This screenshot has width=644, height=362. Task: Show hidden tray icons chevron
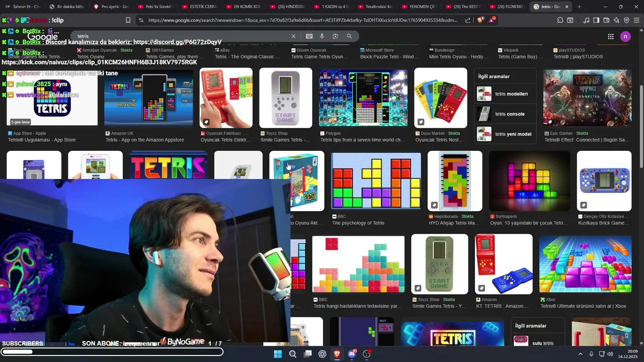(580, 354)
